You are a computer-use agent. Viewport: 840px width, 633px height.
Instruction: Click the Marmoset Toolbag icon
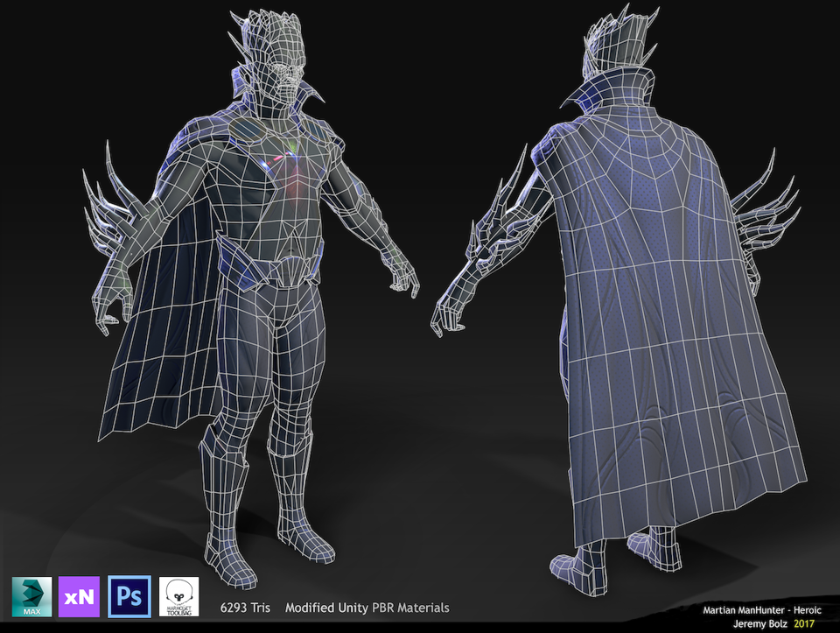click(178, 596)
